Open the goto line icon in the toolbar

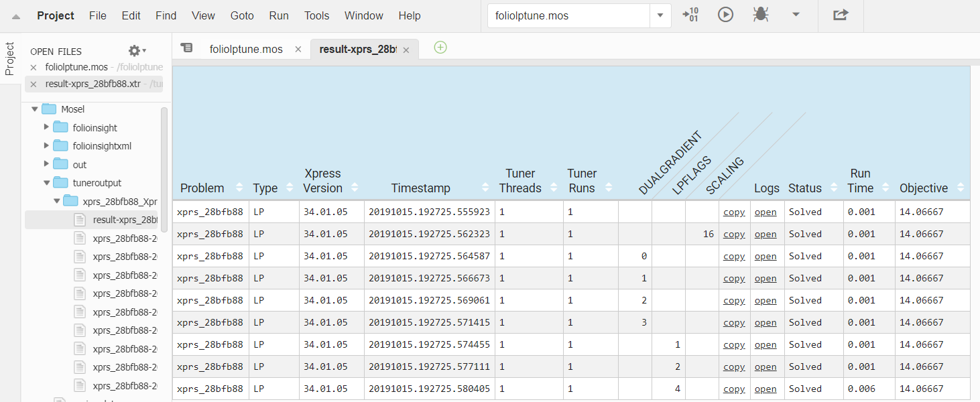click(691, 15)
